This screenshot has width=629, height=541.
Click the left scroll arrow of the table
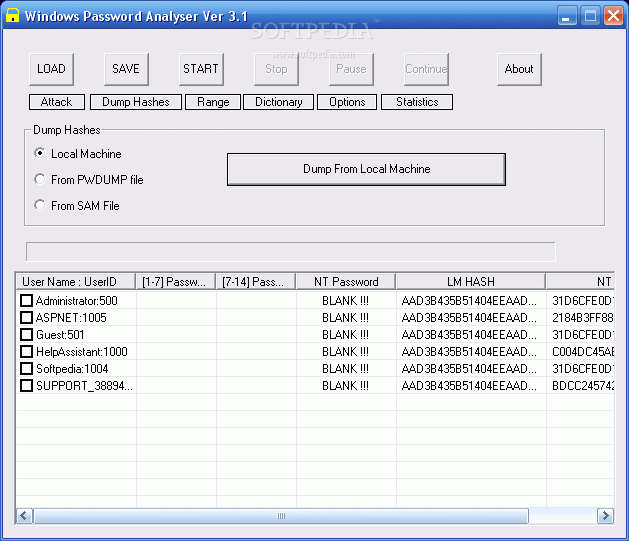[24, 516]
